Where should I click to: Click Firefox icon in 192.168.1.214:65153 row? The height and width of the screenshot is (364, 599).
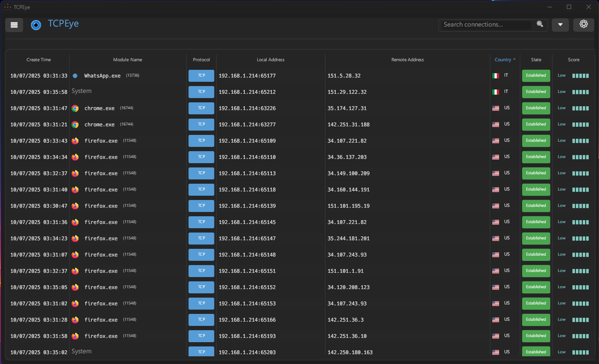[x=75, y=304]
